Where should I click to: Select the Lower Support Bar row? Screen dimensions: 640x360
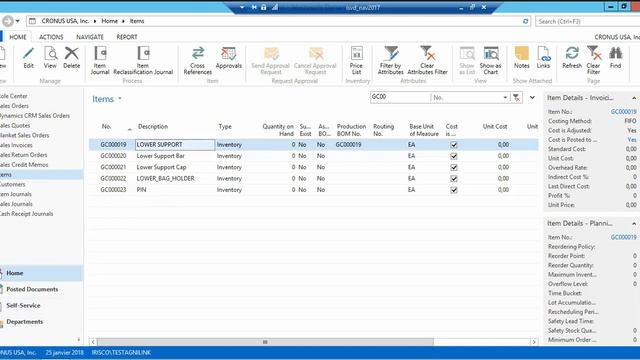coord(313,156)
